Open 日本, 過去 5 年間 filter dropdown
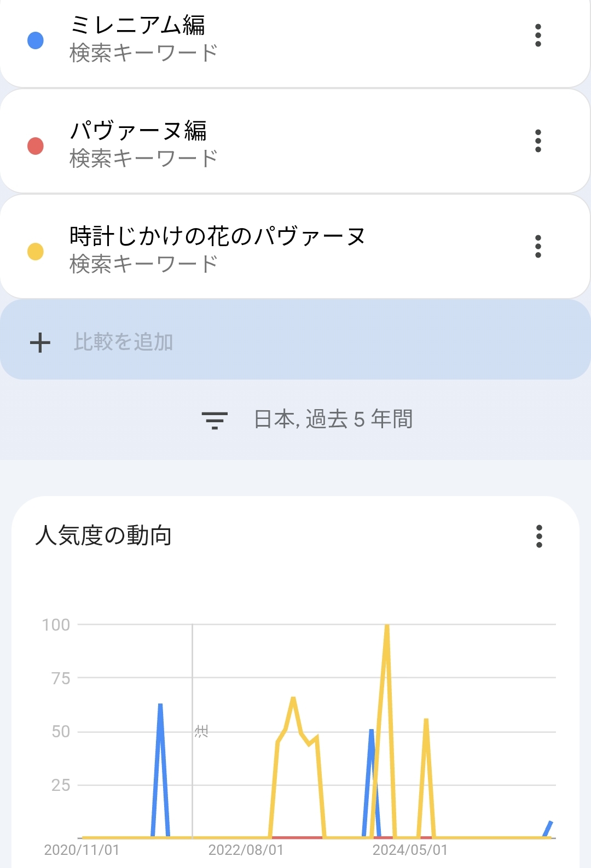This screenshot has width=591, height=868. click(x=333, y=420)
